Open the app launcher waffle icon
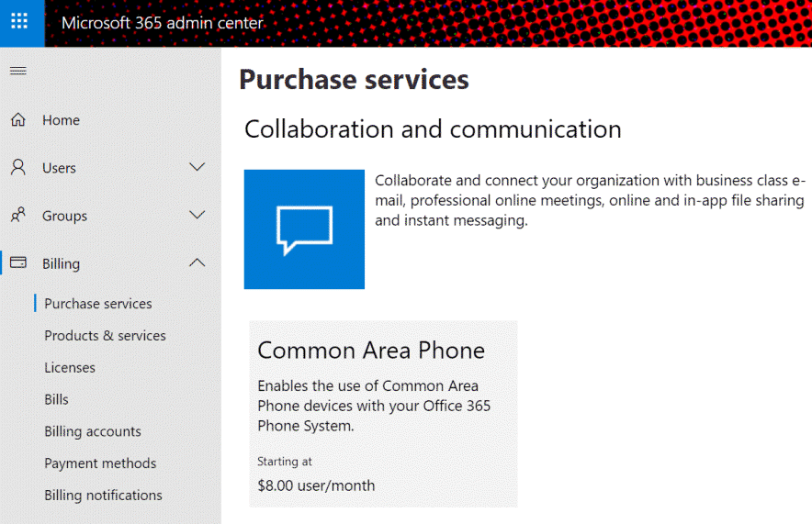 (x=19, y=21)
